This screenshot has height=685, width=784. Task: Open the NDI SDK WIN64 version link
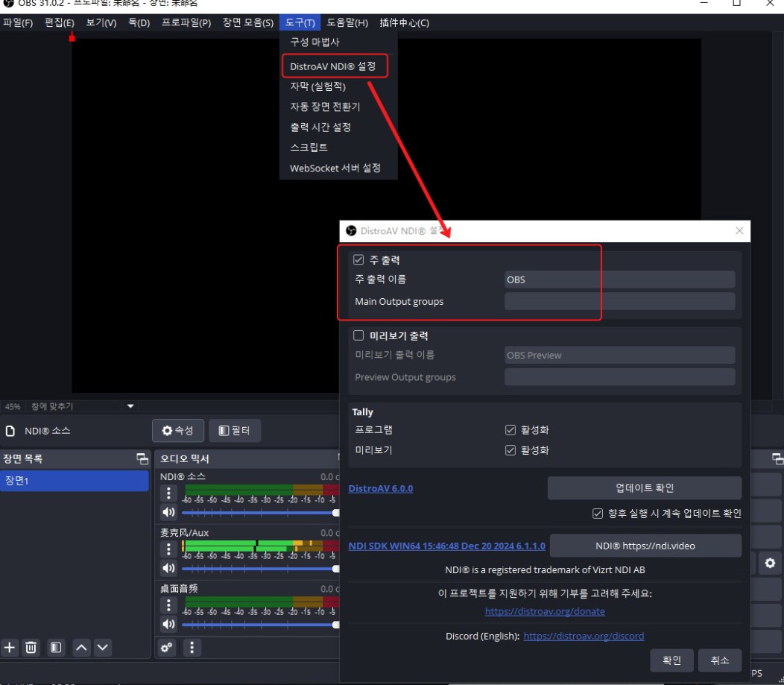coord(446,546)
